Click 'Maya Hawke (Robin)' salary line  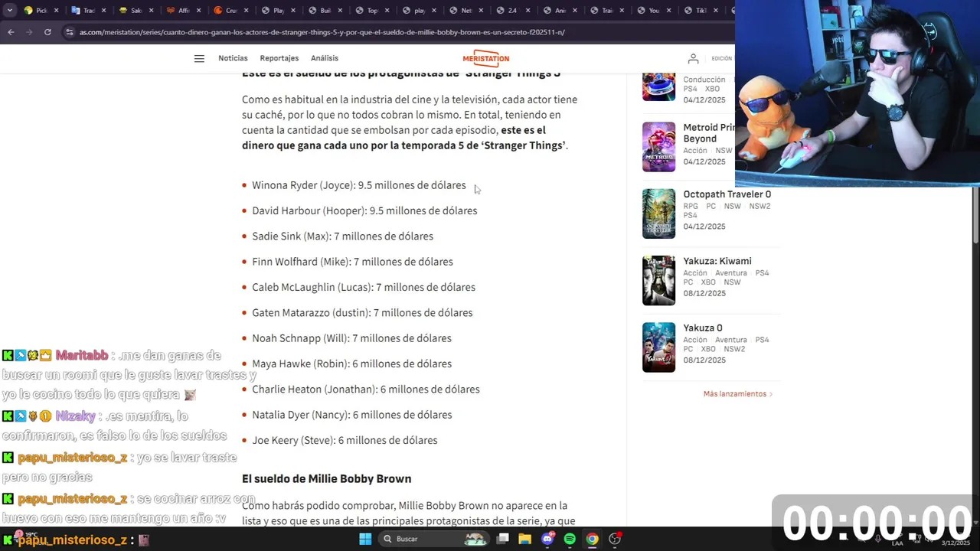[x=351, y=364]
